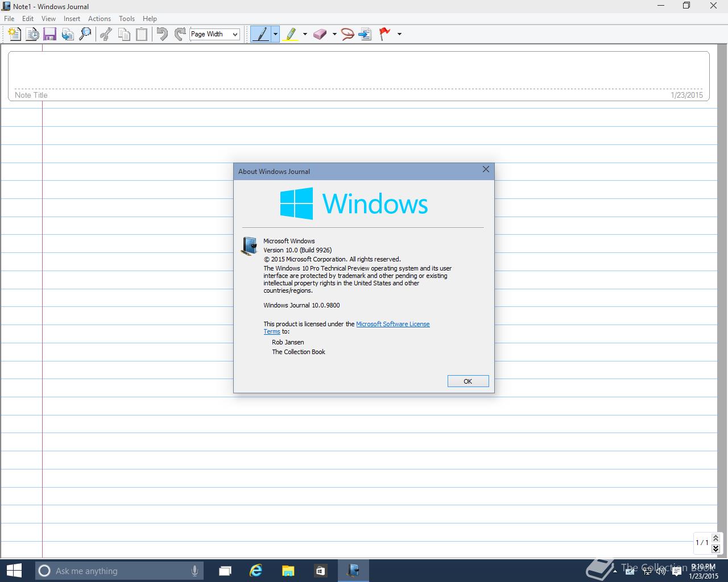The height and width of the screenshot is (582, 728).
Task: Save the note with the floppy disk icon
Action: [x=49, y=34]
